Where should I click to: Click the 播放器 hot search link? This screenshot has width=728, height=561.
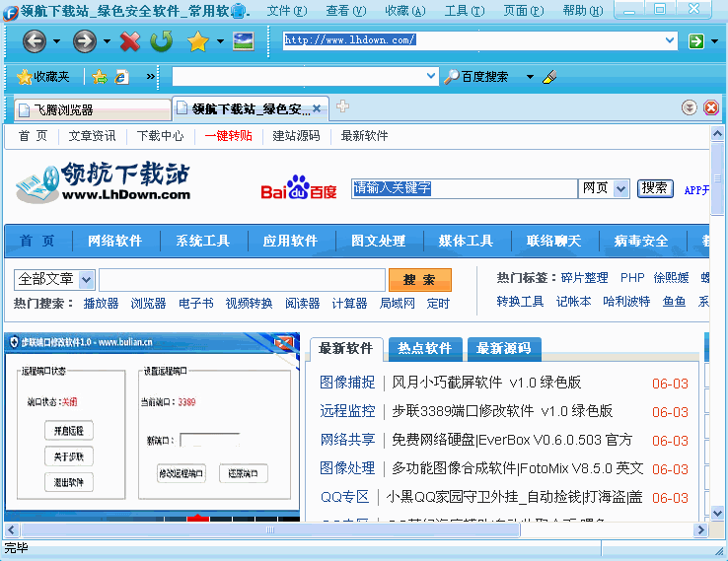102,304
